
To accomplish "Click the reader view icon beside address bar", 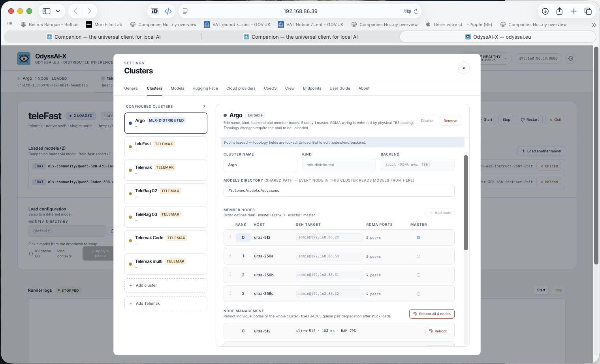I will tap(185, 11).
